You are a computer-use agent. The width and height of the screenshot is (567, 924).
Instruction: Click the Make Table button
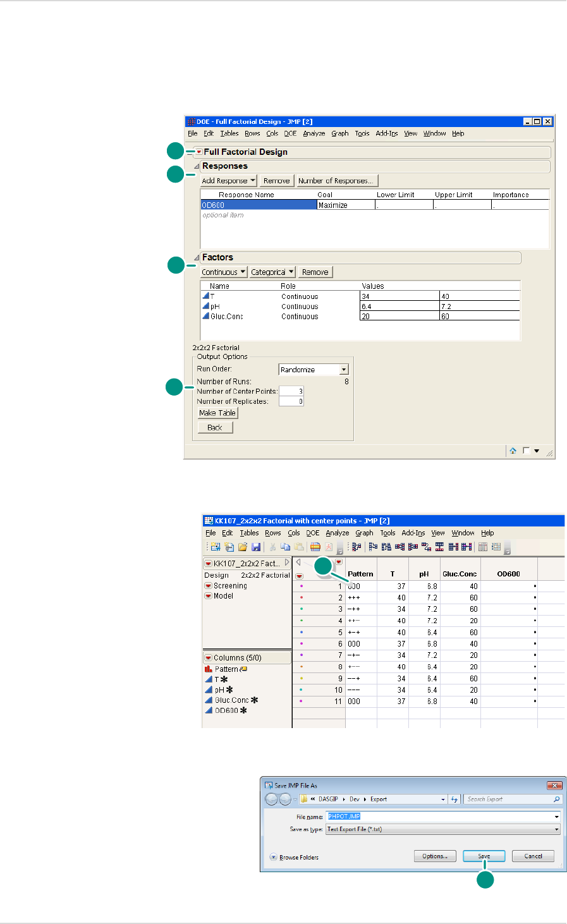pyautogui.click(x=217, y=413)
